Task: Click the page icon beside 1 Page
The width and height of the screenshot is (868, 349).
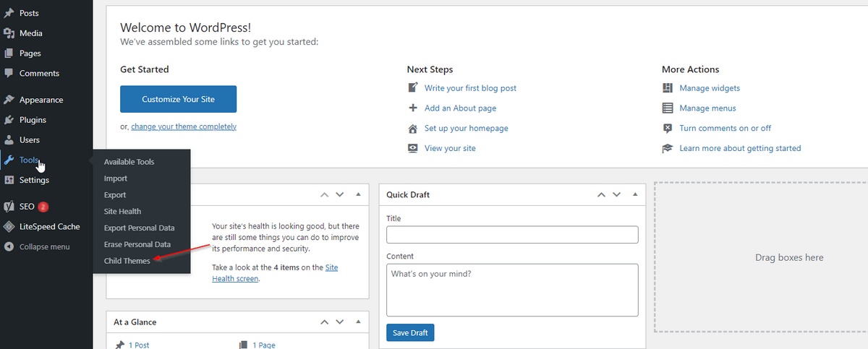Action: click(243, 345)
